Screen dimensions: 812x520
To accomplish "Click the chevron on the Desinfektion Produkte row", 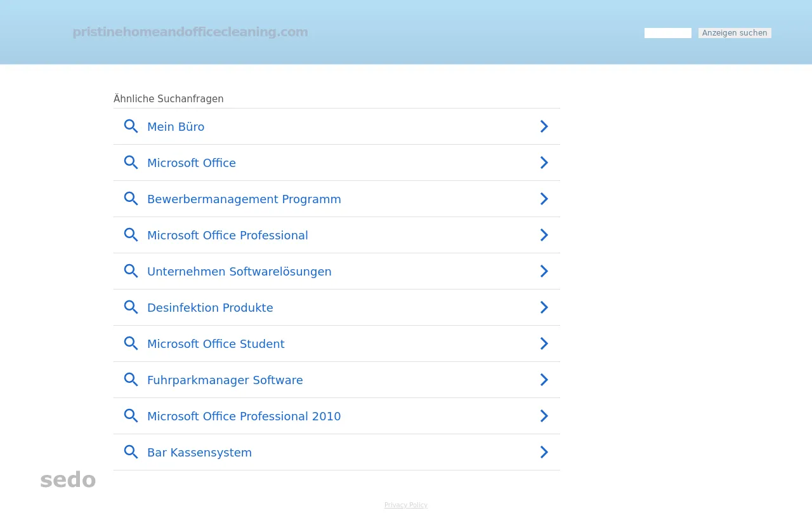I will click(544, 307).
